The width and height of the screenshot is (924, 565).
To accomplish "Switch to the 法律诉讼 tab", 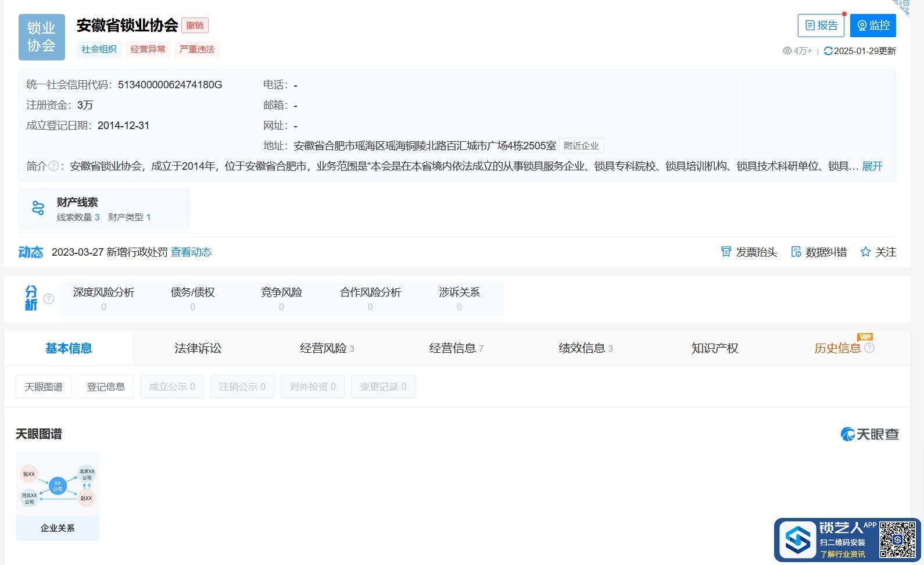I will pyautogui.click(x=198, y=348).
